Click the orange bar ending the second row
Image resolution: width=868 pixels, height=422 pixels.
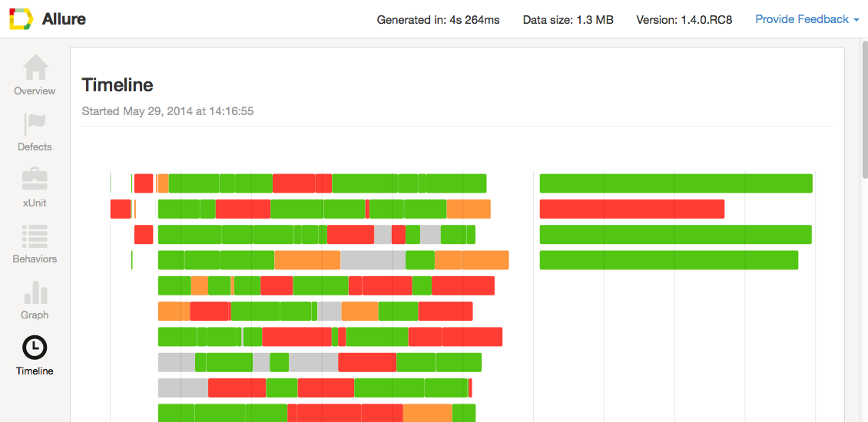click(469, 209)
